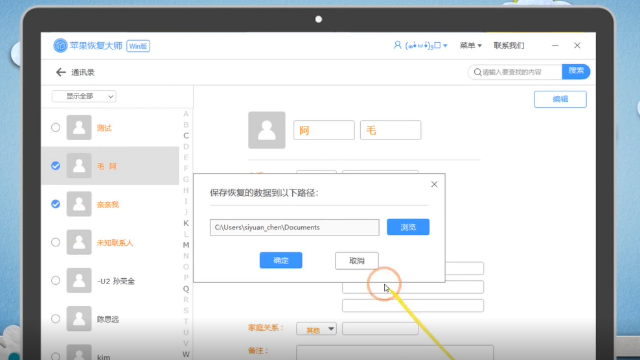Open the 家庭关系 其他 dropdown

(x=316, y=329)
